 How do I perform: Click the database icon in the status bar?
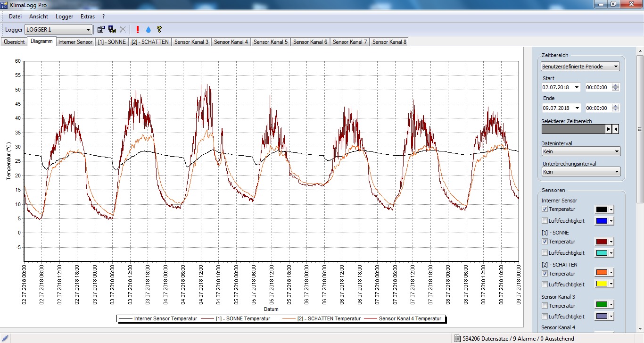click(x=456, y=338)
